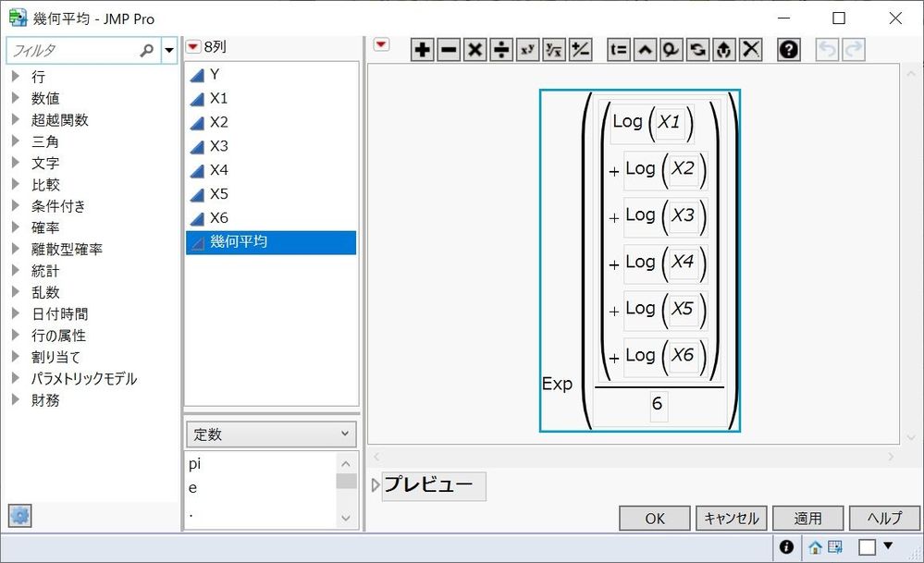Click the ヘルプ button
924x563 pixels.
coord(884,519)
